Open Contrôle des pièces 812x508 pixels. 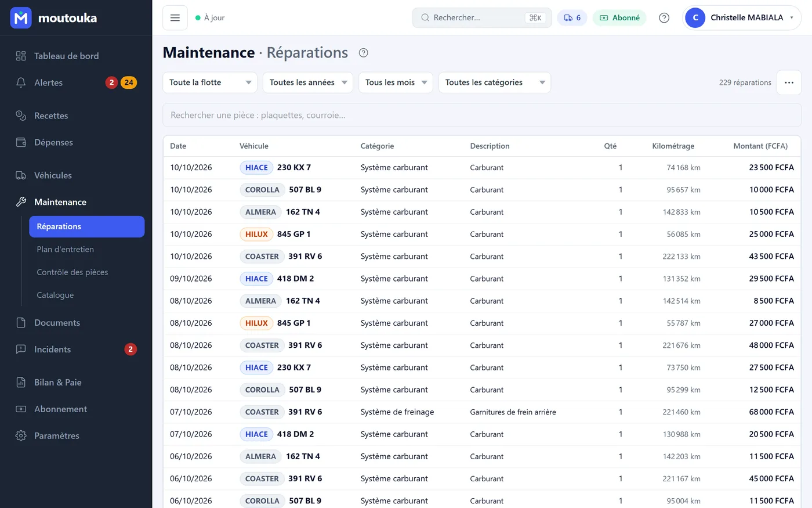pos(72,272)
